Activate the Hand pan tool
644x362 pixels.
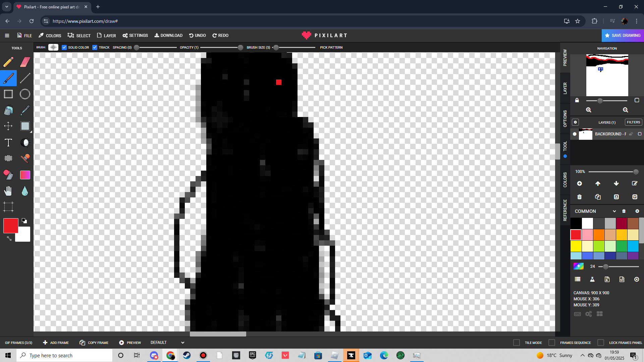[x=8, y=191]
